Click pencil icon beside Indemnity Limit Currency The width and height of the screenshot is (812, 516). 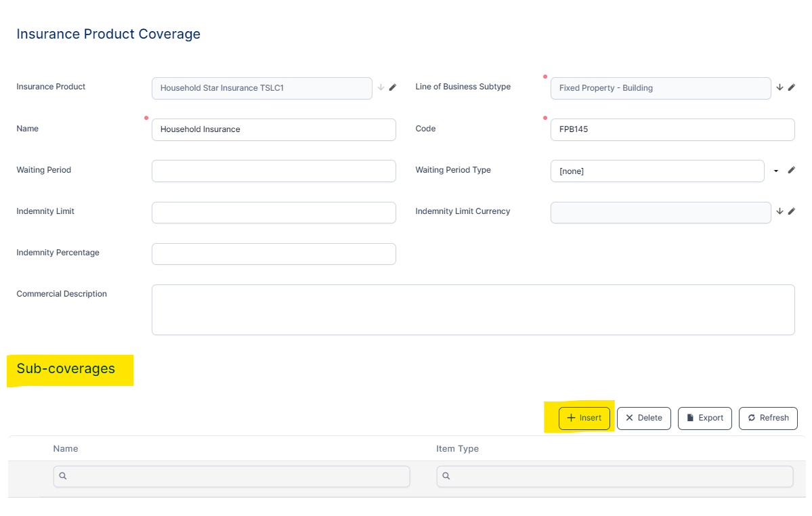click(792, 211)
